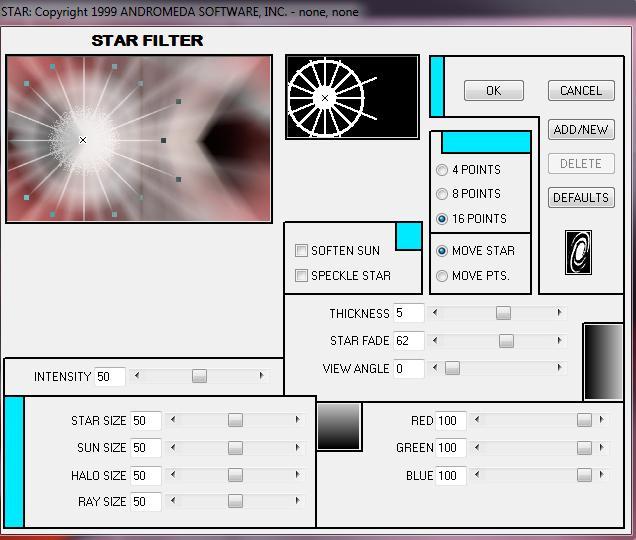This screenshot has height=540, width=636.
Task: Decrease STAR FADE with the left arrow
Action: pyautogui.click(x=435, y=340)
